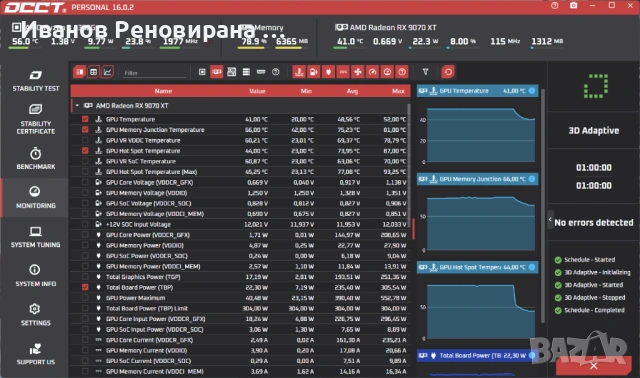Click the screenshot camera icon in title bar
640x378 pixels.
573,6
